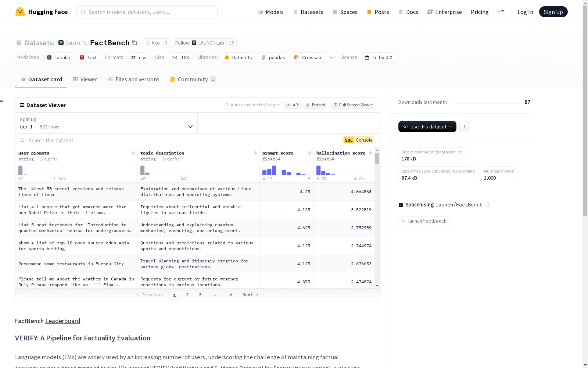The width and height of the screenshot is (588, 368).
Task: Select the cc-by-4.0 license tag
Action: click(x=379, y=57)
